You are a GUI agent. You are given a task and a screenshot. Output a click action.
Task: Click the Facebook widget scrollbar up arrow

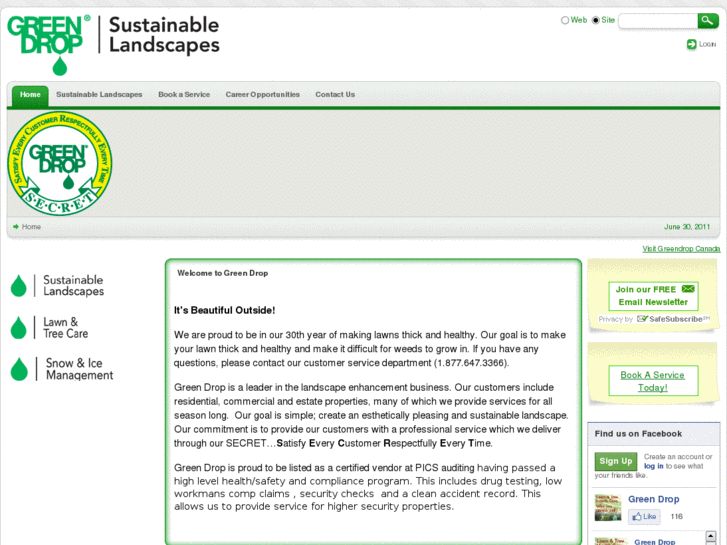click(x=710, y=536)
